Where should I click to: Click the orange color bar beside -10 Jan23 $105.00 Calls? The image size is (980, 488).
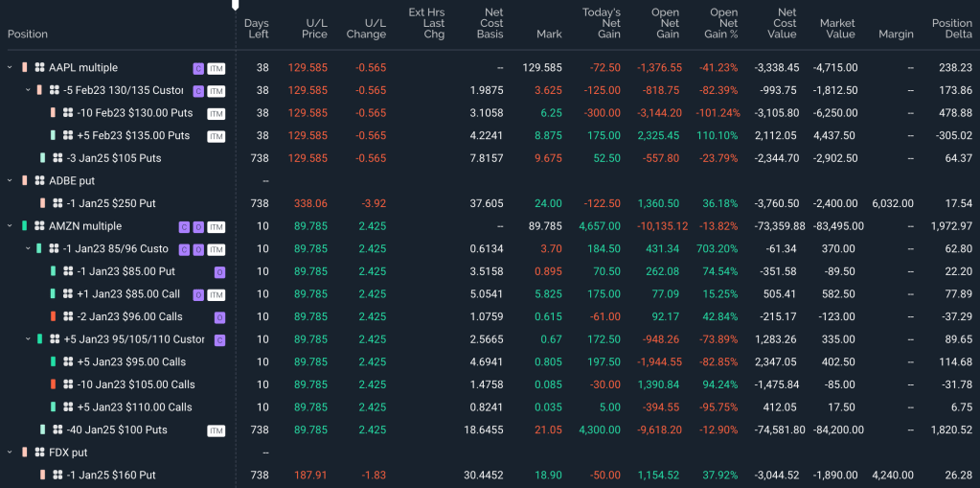(54, 384)
